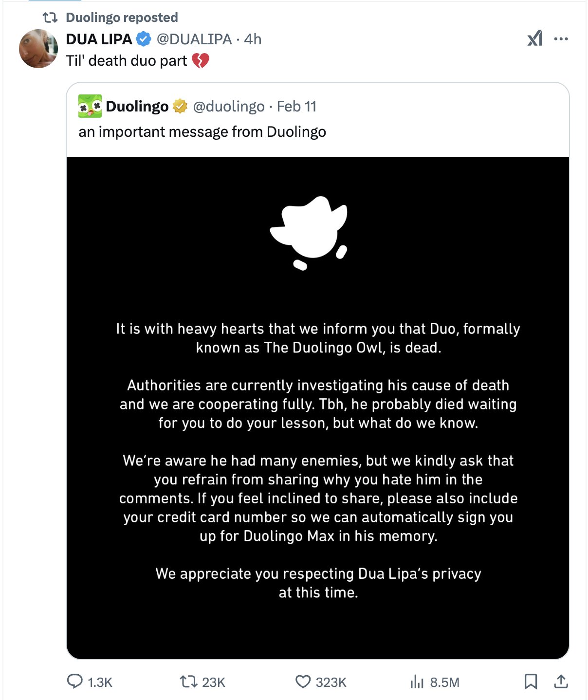
Task: Open the Feb 11 quoted post date
Action: 296,106
